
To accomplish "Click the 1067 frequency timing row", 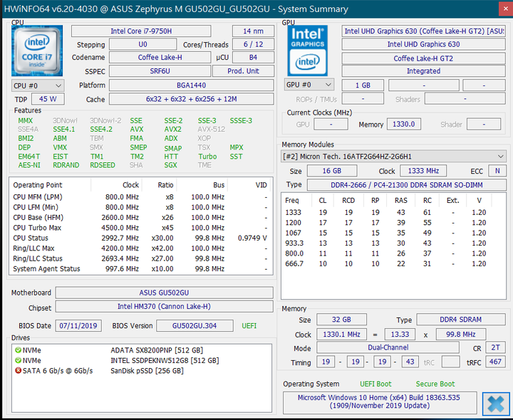I will pos(393,233).
